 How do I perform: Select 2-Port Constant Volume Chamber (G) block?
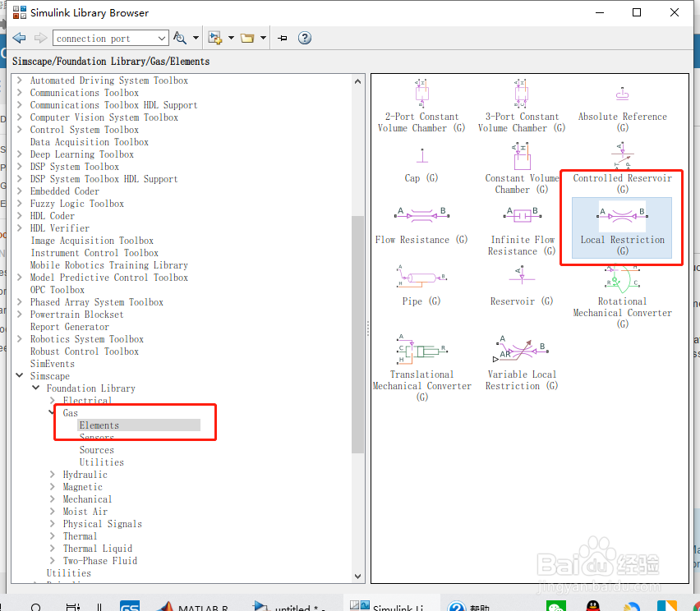[x=421, y=106]
